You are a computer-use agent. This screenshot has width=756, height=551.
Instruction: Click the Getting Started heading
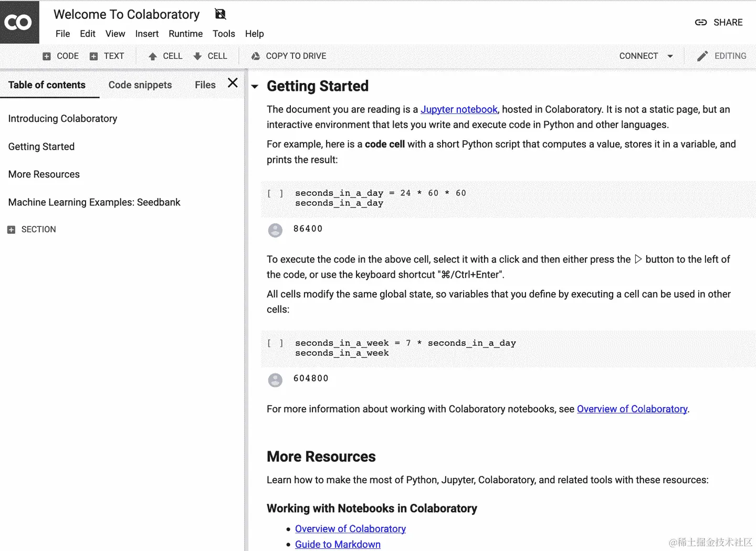[318, 86]
